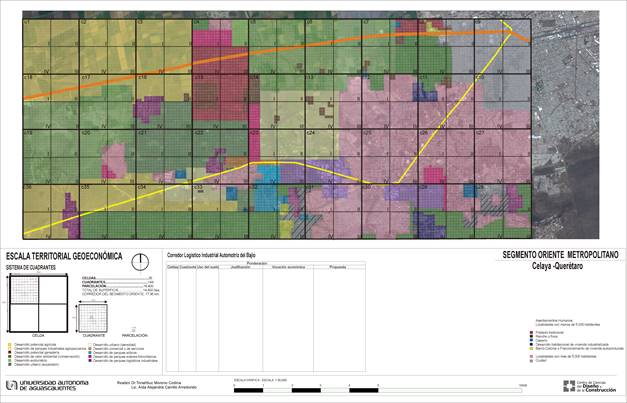This screenshot has width=627, height=403.
Task: Click the Uso del suelo column header
Action: click(206, 268)
